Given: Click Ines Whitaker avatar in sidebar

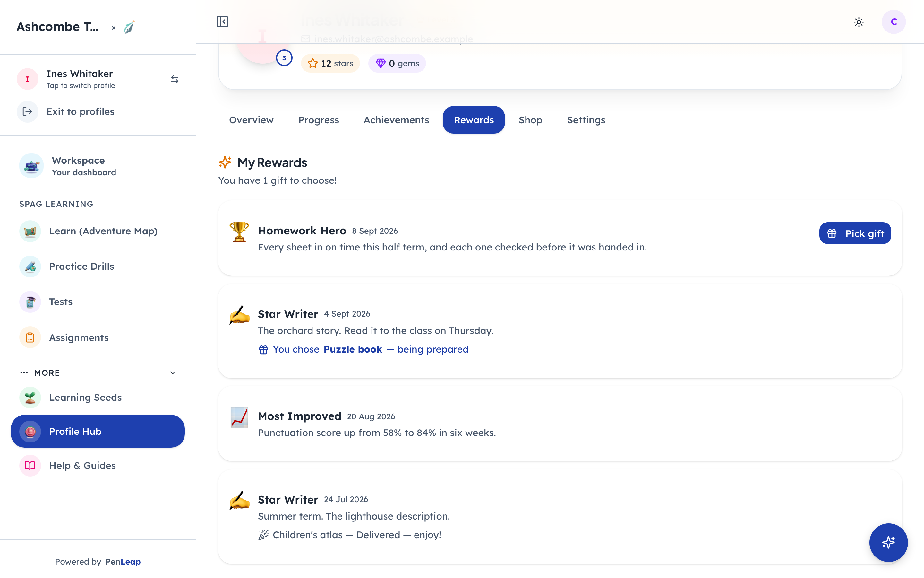Looking at the screenshot, I should tap(28, 79).
